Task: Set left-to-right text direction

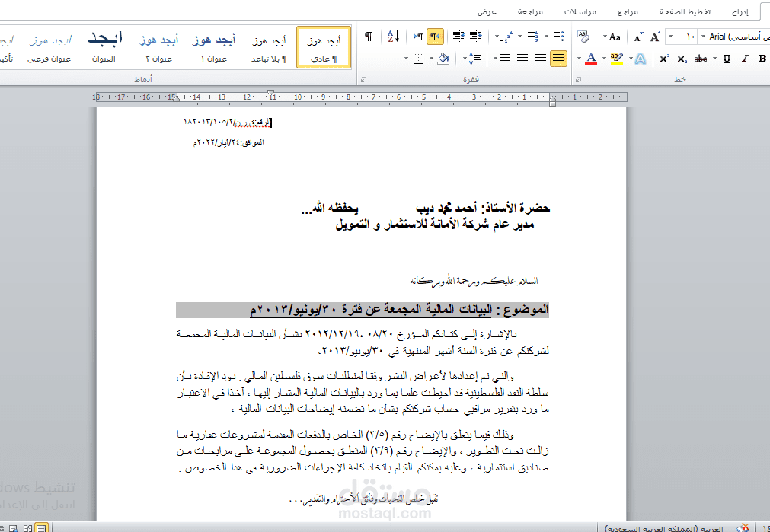Action: pos(418,37)
